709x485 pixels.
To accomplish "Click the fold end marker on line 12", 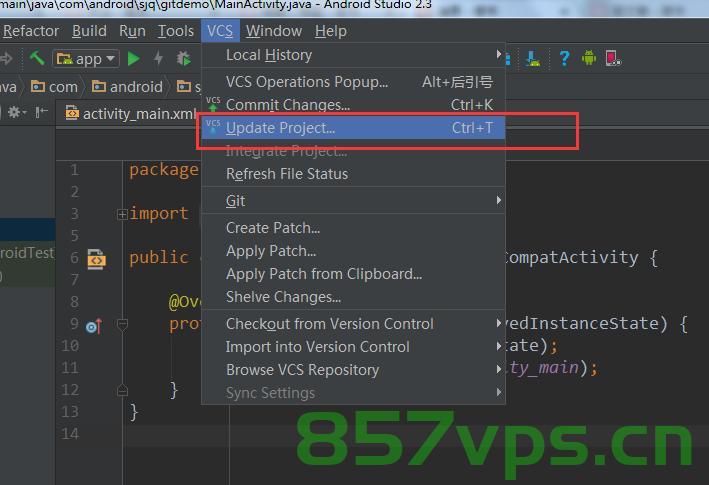I will pyautogui.click(x=122, y=390).
